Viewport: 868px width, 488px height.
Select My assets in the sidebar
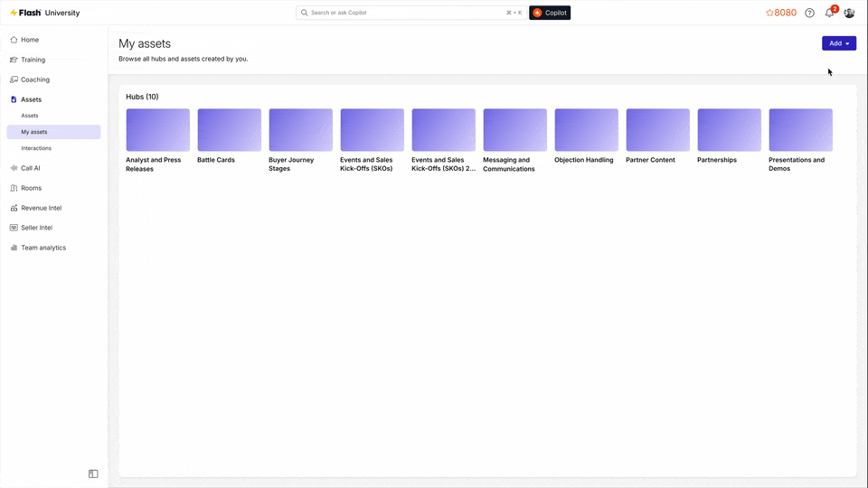pyautogui.click(x=53, y=132)
